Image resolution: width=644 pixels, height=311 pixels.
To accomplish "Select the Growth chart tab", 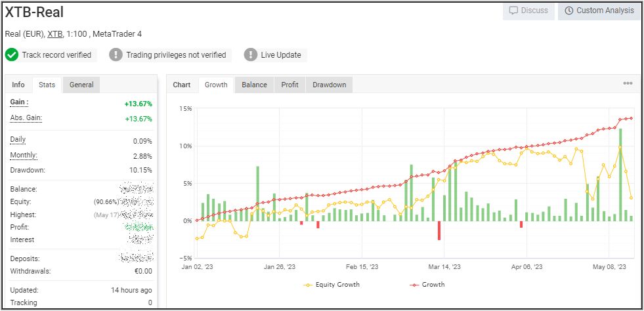I will 216,85.
